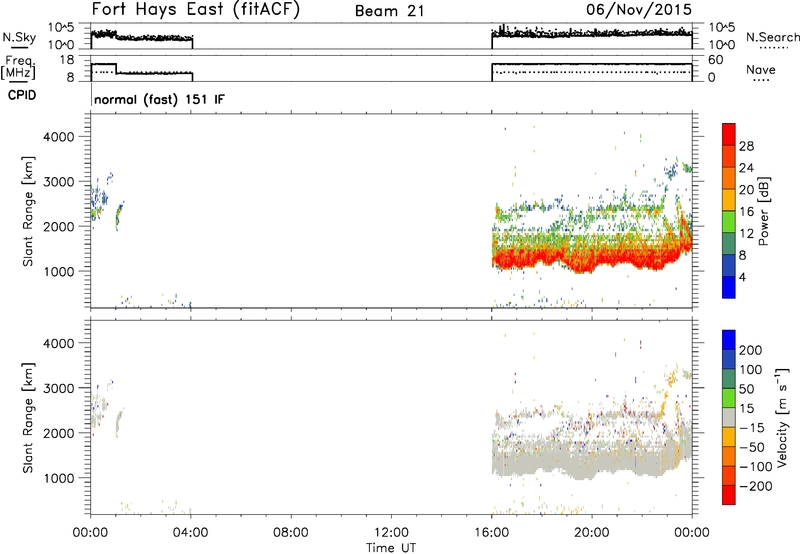Image resolution: width=800 pixels, height=554 pixels.
Task: Click the '-50' Velocity colorbar tick
Action: (x=752, y=447)
